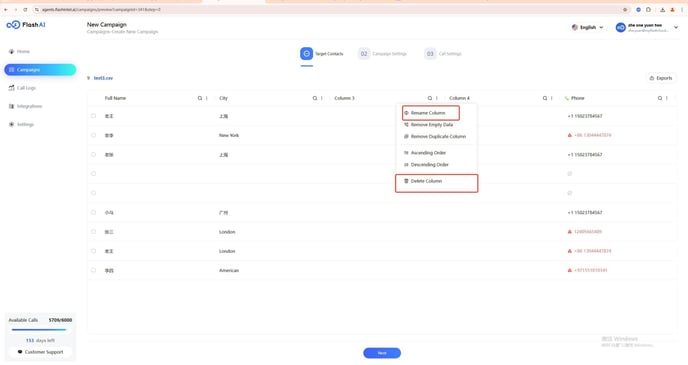Click the 133 days left text

tap(40, 340)
